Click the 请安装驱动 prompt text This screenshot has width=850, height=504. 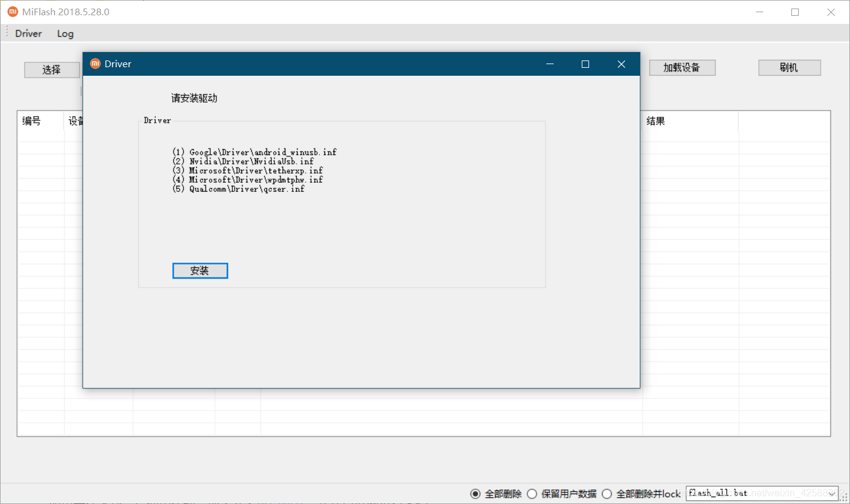click(x=194, y=98)
